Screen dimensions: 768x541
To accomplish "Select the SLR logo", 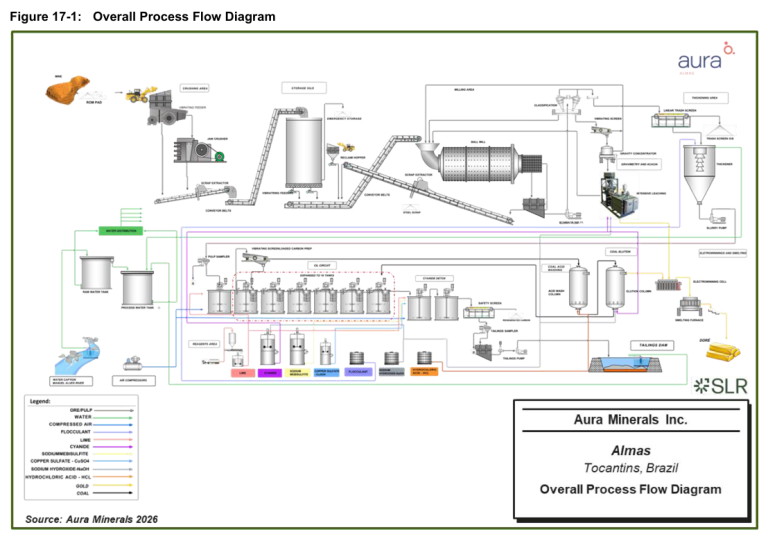I will (720, 386).
